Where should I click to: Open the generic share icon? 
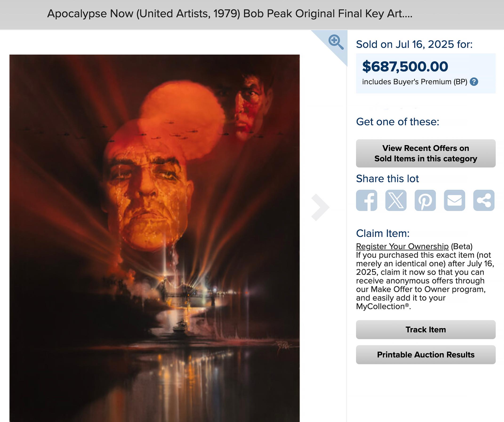tap(484, 200)
